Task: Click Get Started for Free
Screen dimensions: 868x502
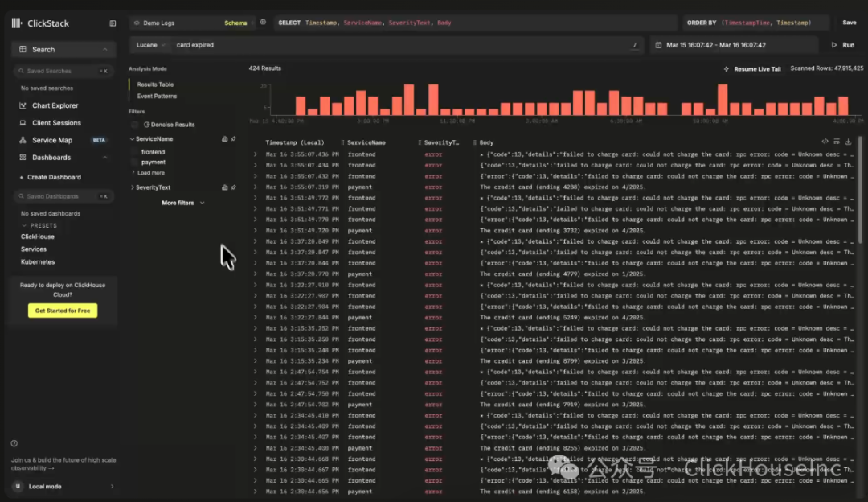Action: coord(63,311)
